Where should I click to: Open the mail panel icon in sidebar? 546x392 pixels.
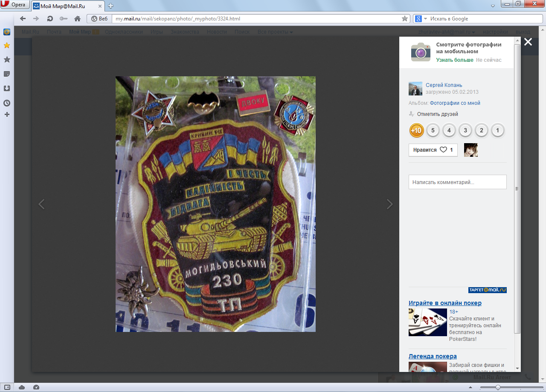tap(7, 32)
